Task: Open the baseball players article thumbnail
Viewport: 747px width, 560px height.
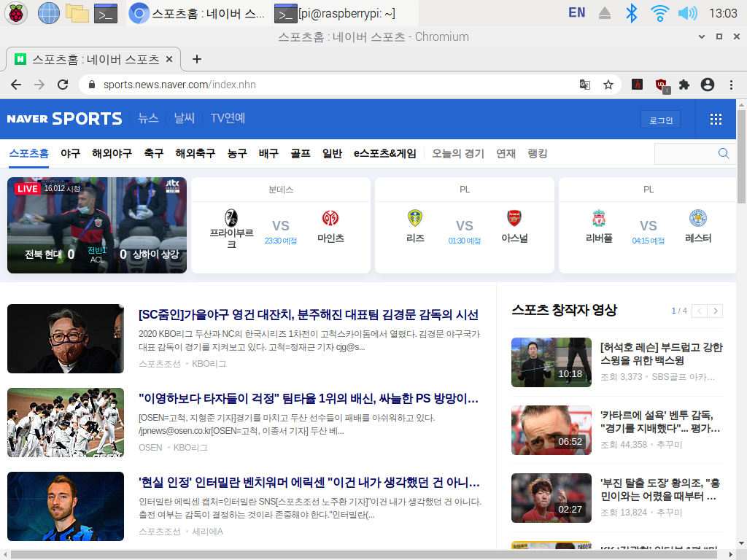Action: pyautogui.click(x=66, y=422)
